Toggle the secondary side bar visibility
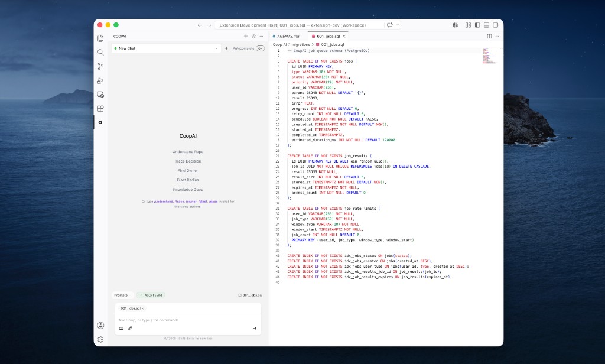The image size is (605, 364). coord(496,25)
